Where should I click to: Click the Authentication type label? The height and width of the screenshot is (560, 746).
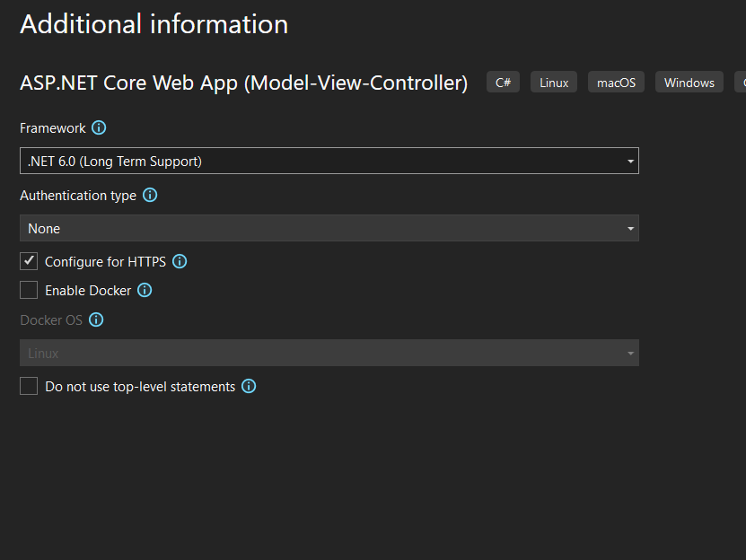pyautogui.click(x=78, y=196)
